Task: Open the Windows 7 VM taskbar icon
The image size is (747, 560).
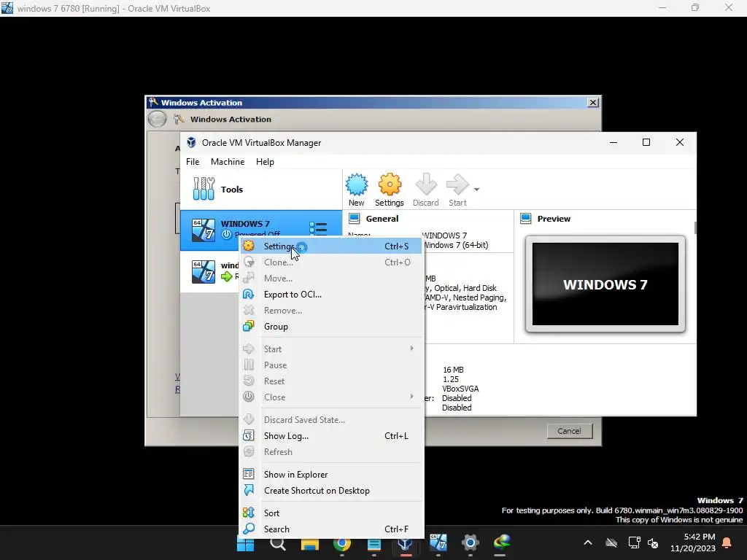Action: tap(438, 542)
